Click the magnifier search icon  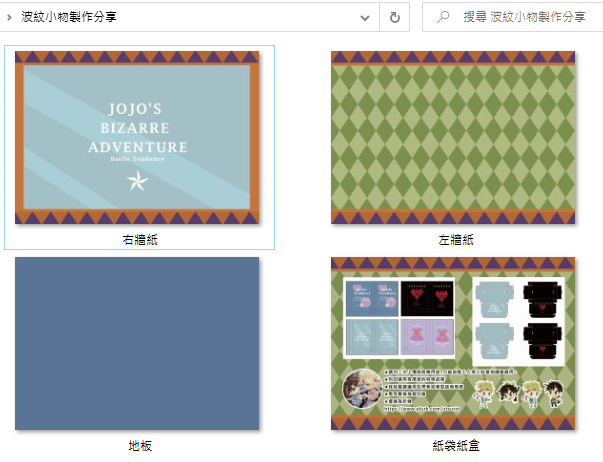443,17
